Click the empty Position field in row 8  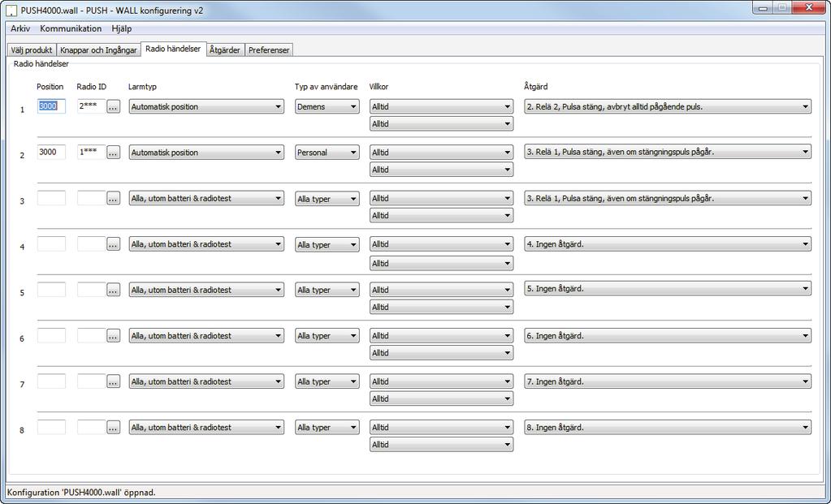point(51,427)
